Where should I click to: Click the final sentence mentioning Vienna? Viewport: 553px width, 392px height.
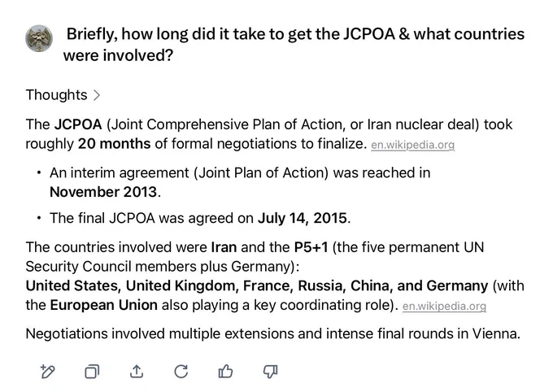click(273, 333)
